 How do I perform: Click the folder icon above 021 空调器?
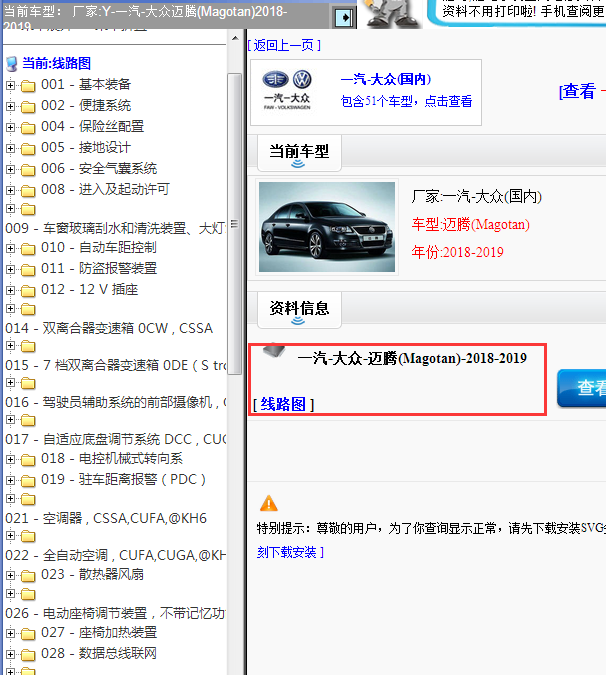point(28,499)
